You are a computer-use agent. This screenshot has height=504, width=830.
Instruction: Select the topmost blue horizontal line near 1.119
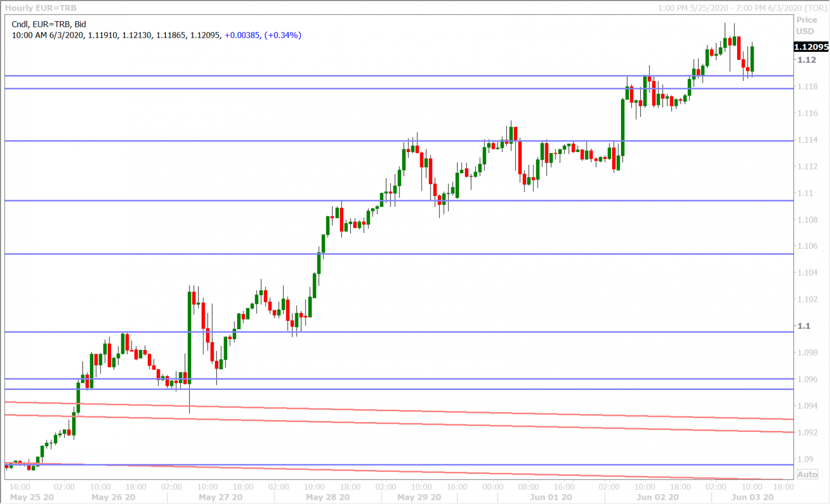coord(363,76)
